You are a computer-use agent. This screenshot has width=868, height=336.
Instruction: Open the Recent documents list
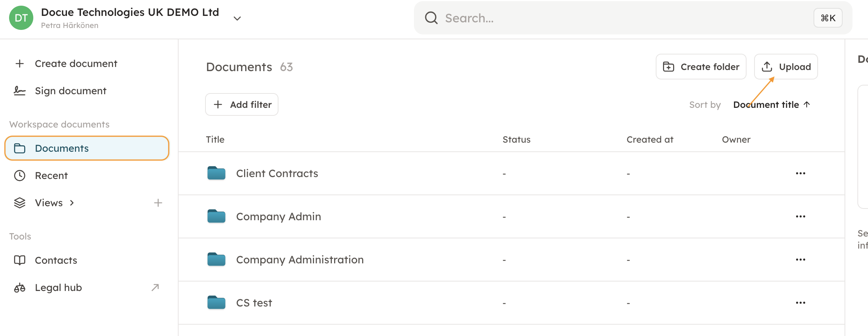tap(51, 176)
